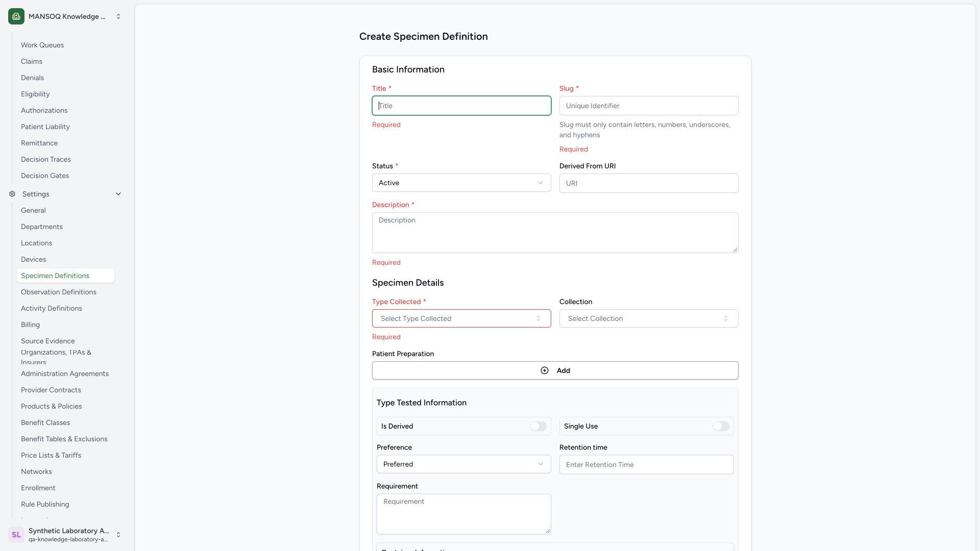Collapse the Settings section chevron
Screen dimensions: 980x551
(118, 194)
